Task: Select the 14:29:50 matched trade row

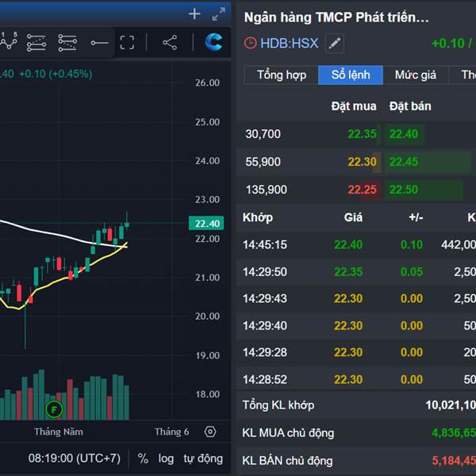Action: click(x=355, y=271)
